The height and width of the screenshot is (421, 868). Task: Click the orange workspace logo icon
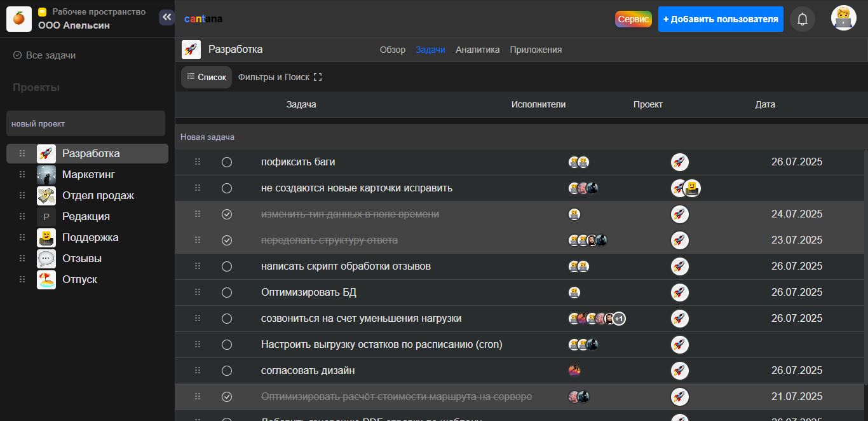19,19
